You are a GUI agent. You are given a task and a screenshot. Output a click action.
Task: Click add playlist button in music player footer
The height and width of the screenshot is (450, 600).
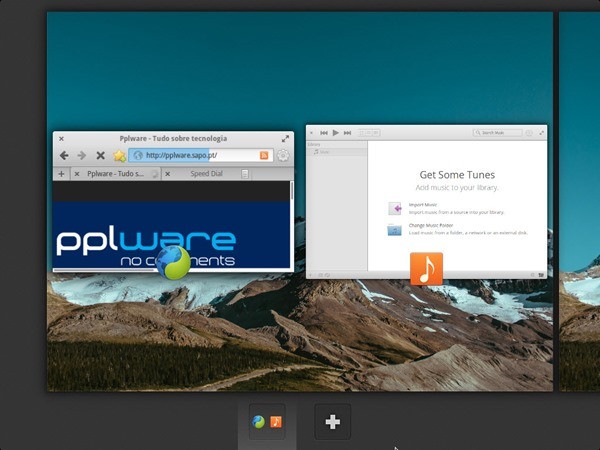[x=311, y=275]
